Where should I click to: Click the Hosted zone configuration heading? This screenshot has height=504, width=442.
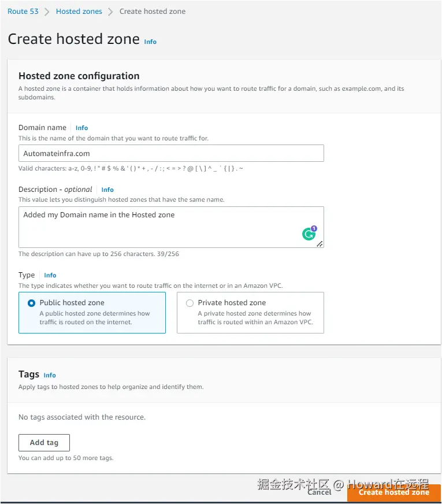point(79,76)
